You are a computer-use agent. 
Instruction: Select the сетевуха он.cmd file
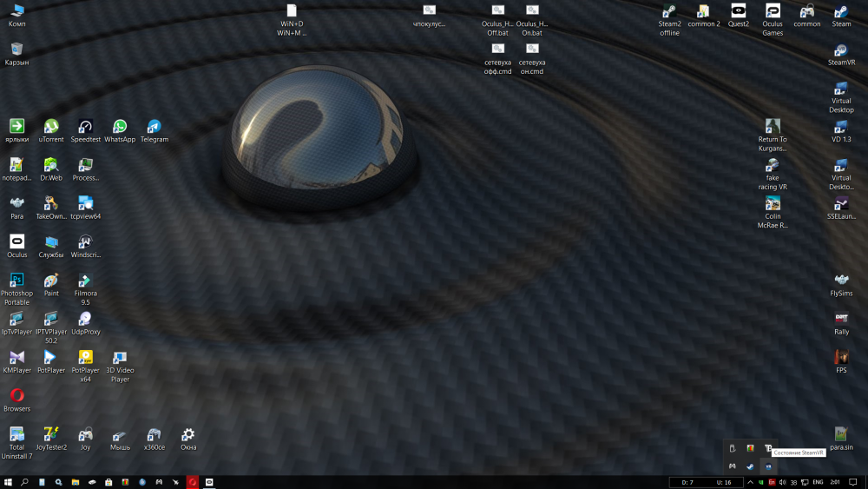532,59
